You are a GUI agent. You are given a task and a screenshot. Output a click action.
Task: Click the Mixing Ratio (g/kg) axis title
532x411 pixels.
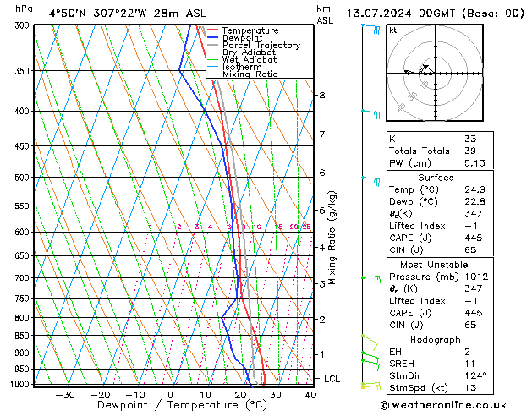[x=332, y=238]
